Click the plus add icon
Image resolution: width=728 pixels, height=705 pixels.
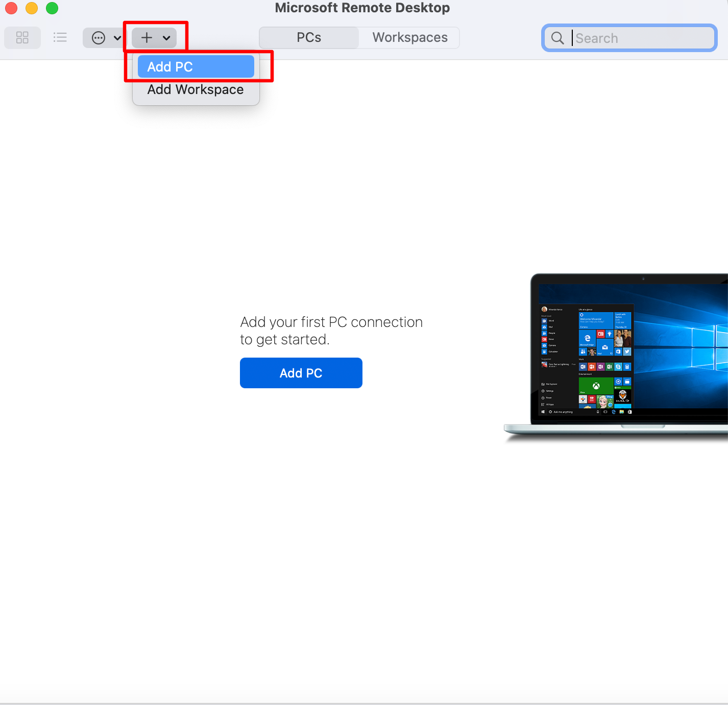[147, 38]
